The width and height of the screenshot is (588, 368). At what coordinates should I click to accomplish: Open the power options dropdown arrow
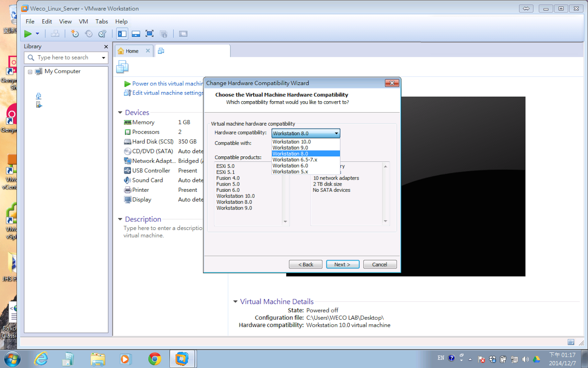point(37,34)
